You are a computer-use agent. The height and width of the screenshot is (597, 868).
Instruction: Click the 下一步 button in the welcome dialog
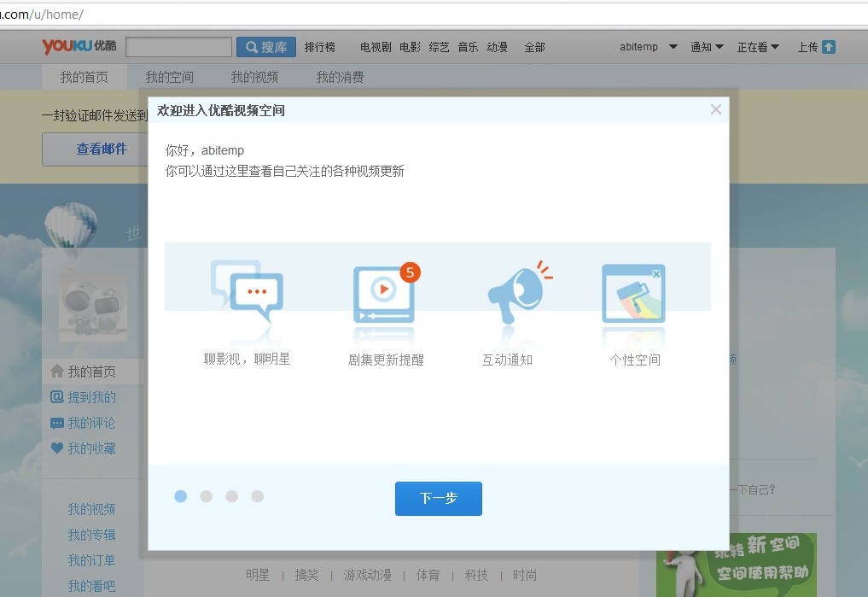[x=438, y=499]
